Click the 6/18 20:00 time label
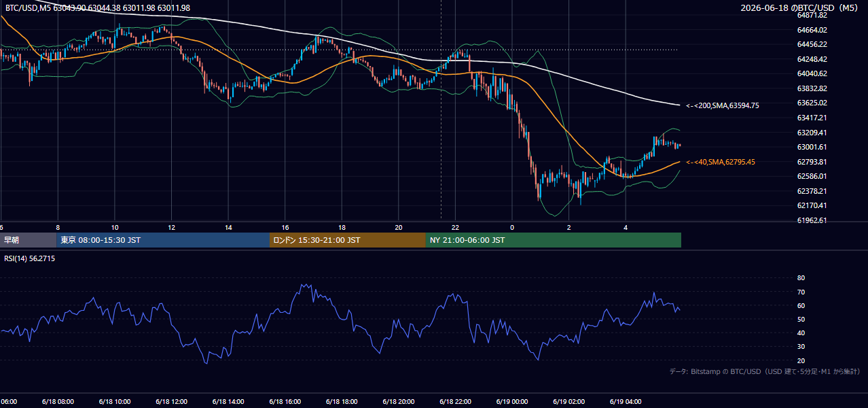This screenshot has width=868, height=408. click(399, 402)
